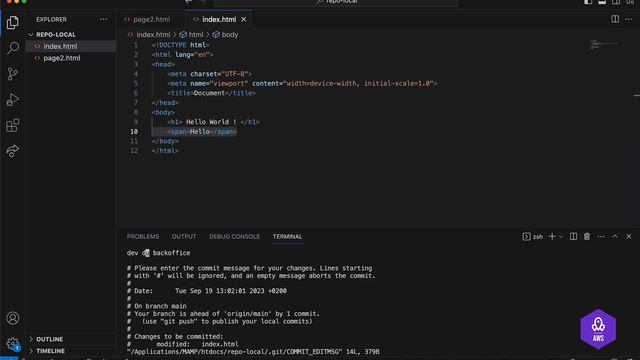Viewport: 640px width, 360px height.
Task: Click the 'dev backoffice' terminal prompt
Action: pos(158,253)
